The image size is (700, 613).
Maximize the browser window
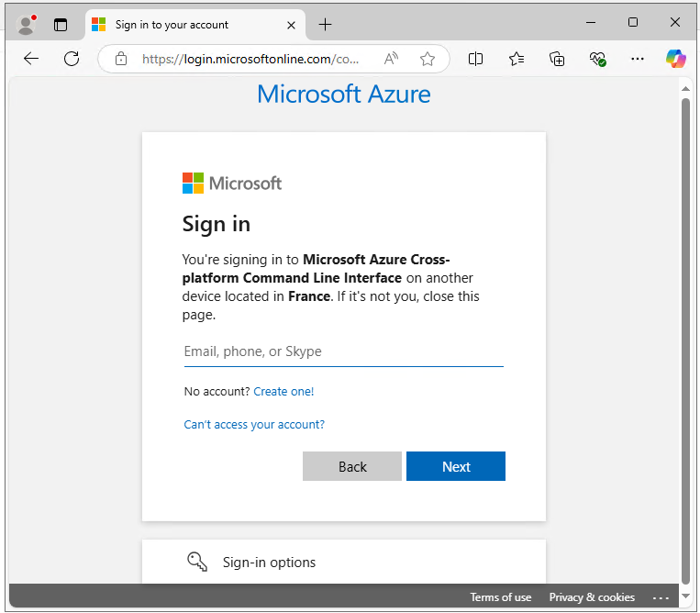point(633,22)
